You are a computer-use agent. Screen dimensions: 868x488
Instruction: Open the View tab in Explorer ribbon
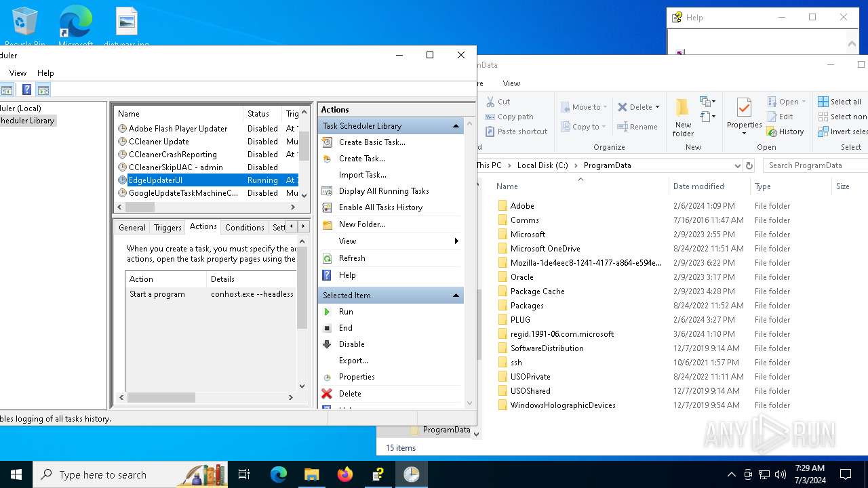[511, 83]
